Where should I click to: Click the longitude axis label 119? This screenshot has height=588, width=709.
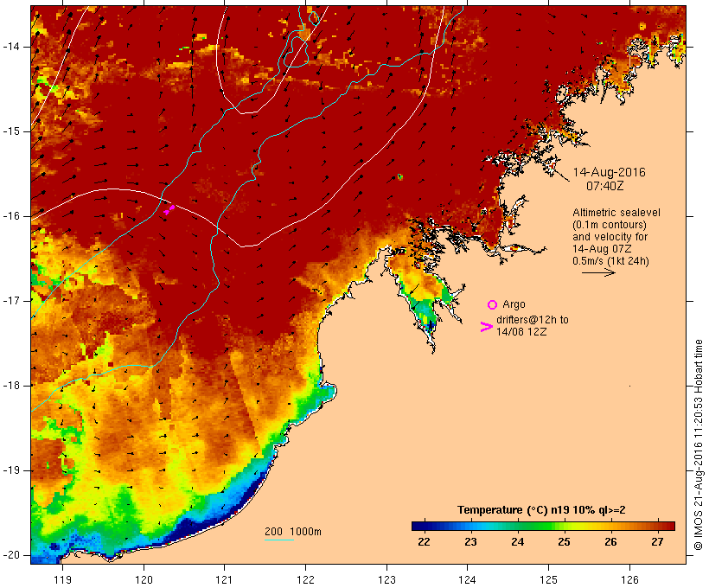click(62, 579)
